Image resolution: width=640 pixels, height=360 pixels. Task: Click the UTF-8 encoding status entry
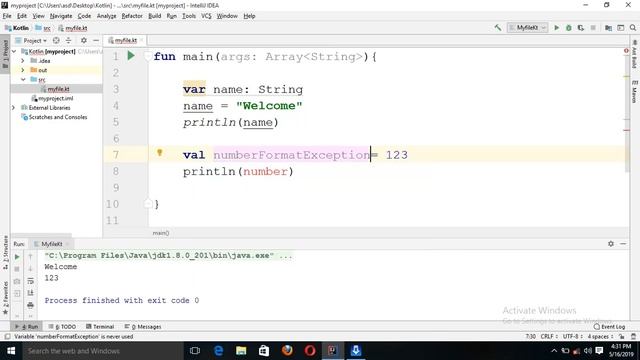coord(572,337)
